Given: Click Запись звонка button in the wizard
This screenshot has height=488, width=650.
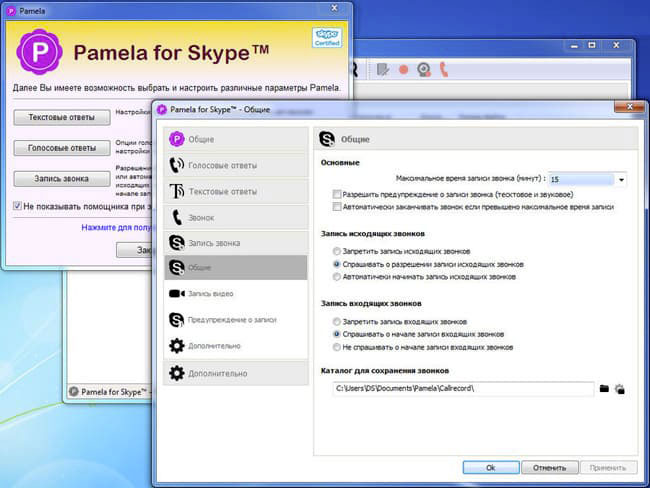Looking at the screenshot, I should [62, 179].
